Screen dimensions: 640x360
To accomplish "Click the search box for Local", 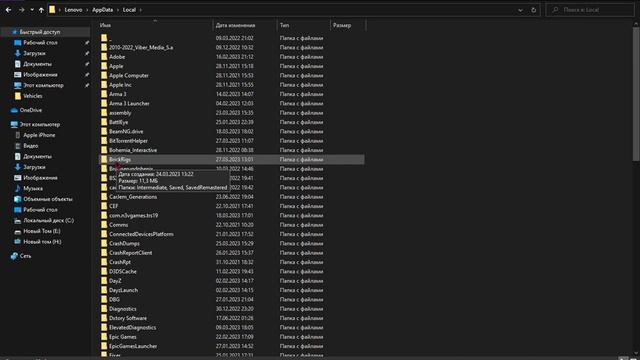I will 590,10.
